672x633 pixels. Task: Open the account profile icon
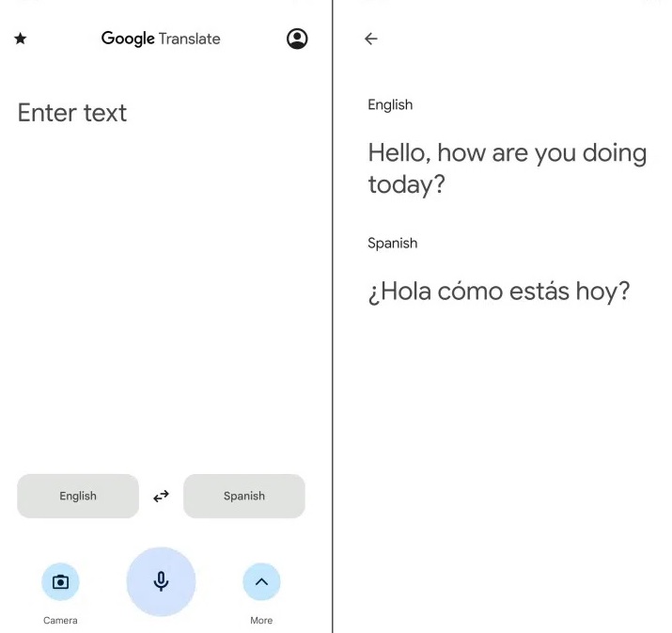(x=297, y=39)
